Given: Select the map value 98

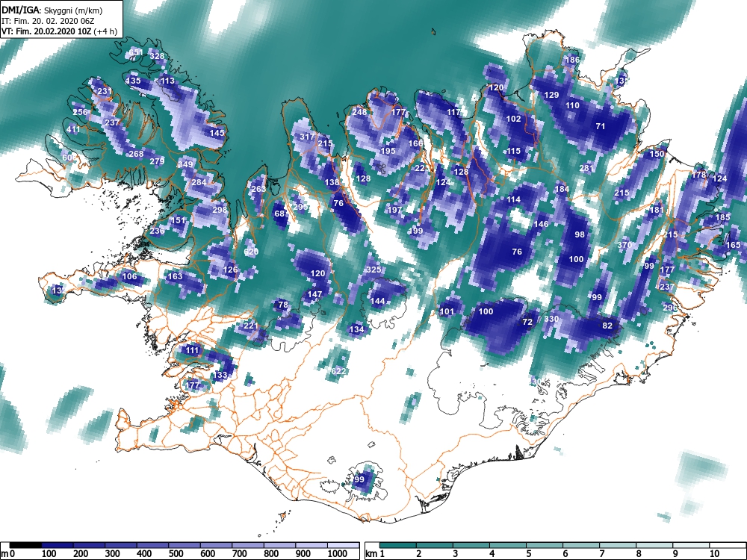Looking at the screenshot, I should point(580,234).
